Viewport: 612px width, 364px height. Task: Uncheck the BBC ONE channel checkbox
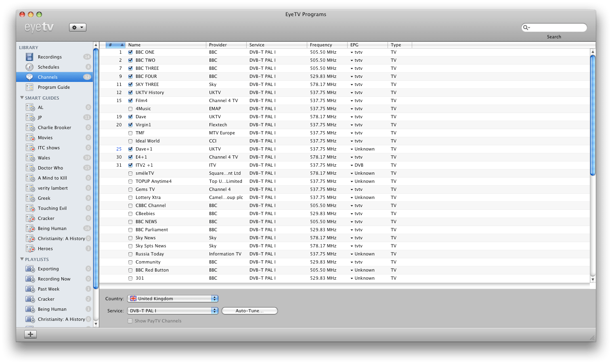click(130, 52)
